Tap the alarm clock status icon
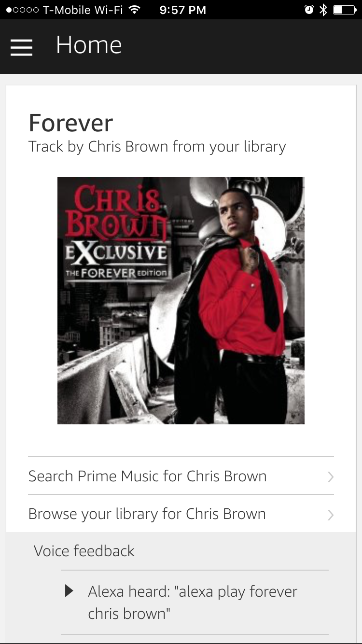Image resolution: width=362 pixels, height=644 pixels. [x=309, y=10]
